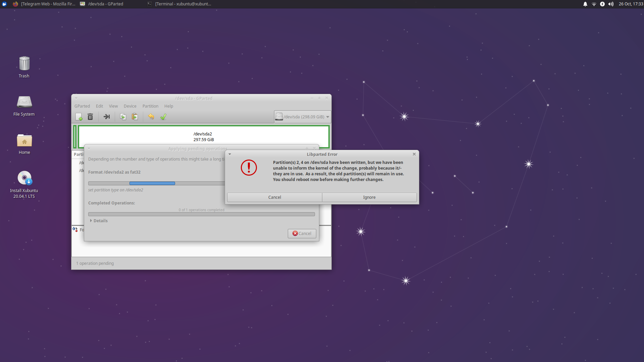Open the Edit menu

[x=99, y=106]
